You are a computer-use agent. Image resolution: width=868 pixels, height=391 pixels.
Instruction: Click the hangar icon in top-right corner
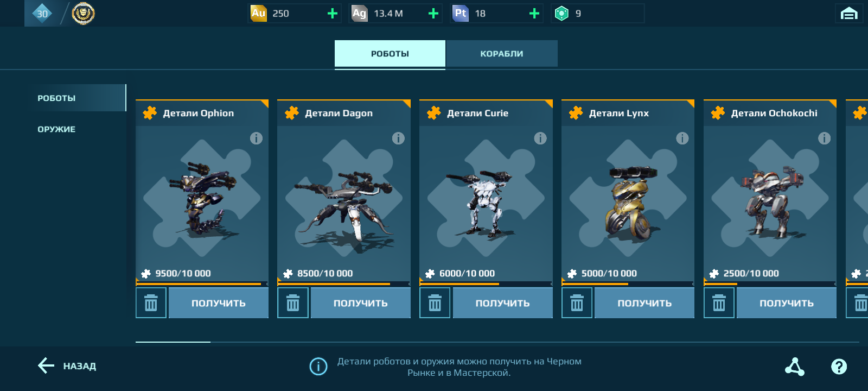tap(849, 14)
